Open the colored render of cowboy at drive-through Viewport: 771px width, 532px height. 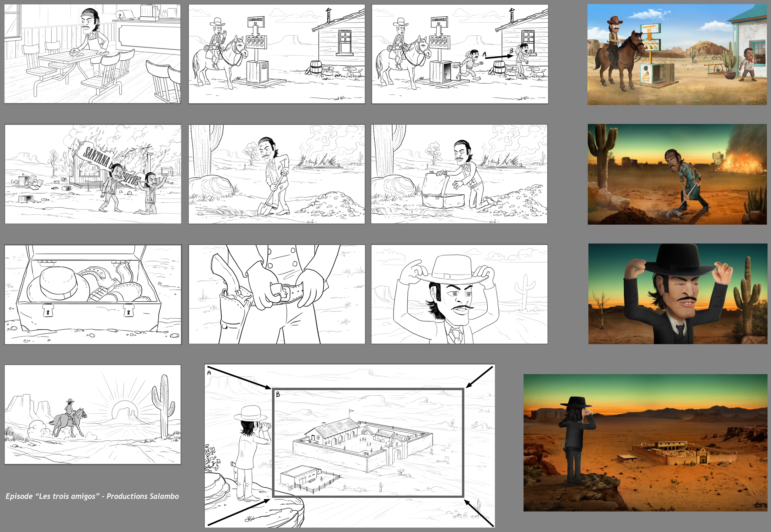tap(677, 54)
